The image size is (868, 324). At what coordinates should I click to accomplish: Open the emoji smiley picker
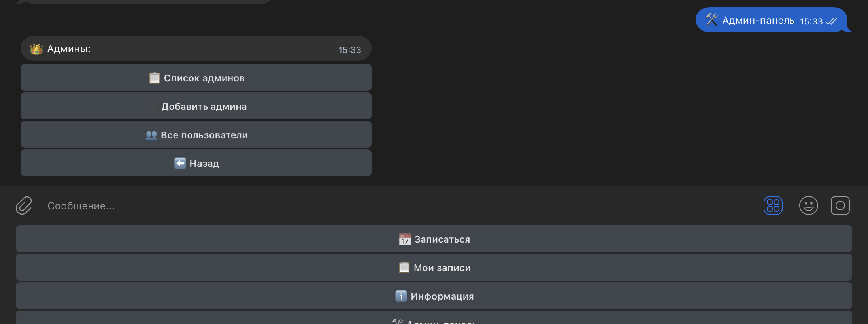(808, 205)
